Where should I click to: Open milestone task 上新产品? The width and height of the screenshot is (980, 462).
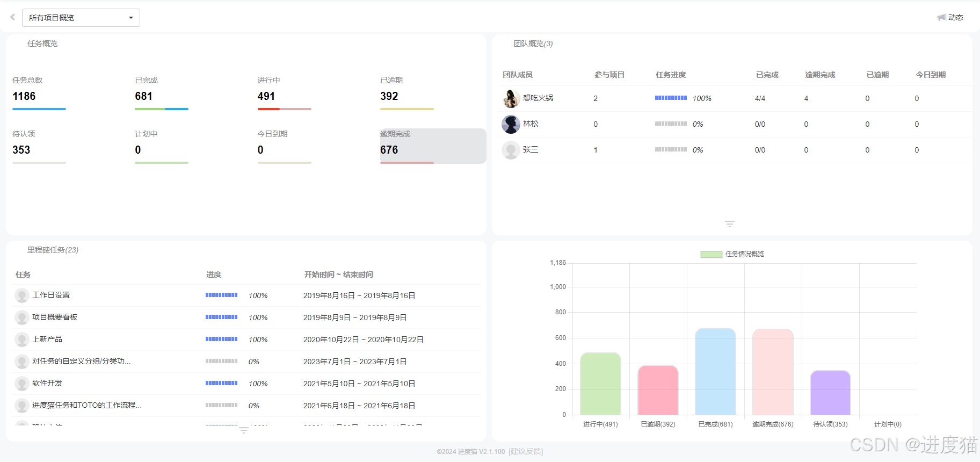click(x=47, y=339)
